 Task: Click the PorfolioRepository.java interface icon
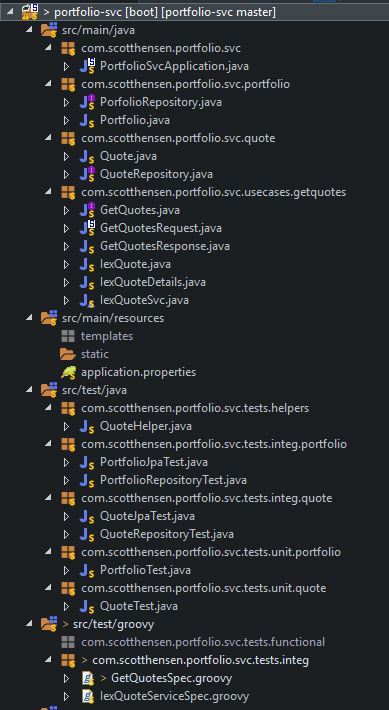[x=87, y=102]
